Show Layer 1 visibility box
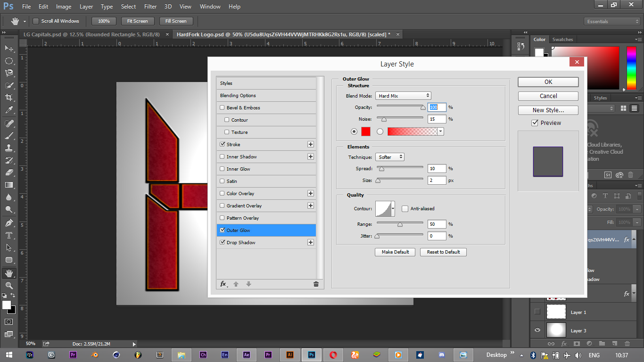644x362 pixels. click(x=537, y=312)
